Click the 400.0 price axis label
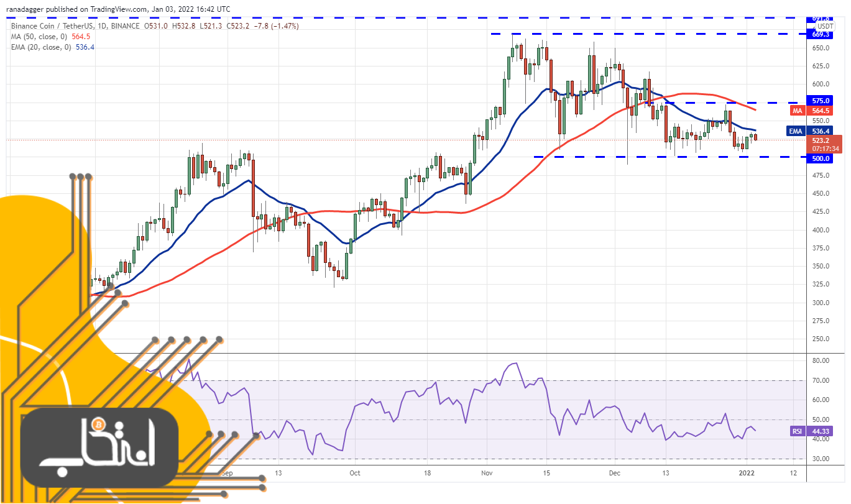The height and width of the screenshot is (504, 851). coord(821,230)
